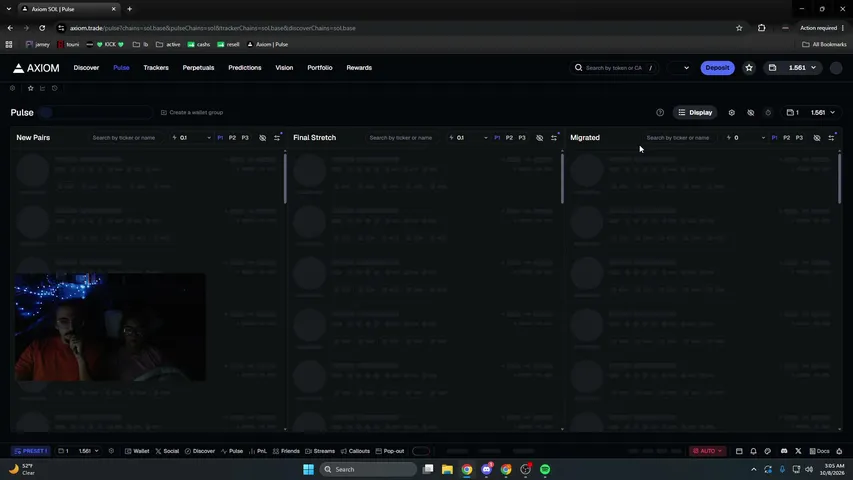The height and width of the screenshot is (480, 853).
Task: Click the clock history icon under the logo
Action: [54, 88]
